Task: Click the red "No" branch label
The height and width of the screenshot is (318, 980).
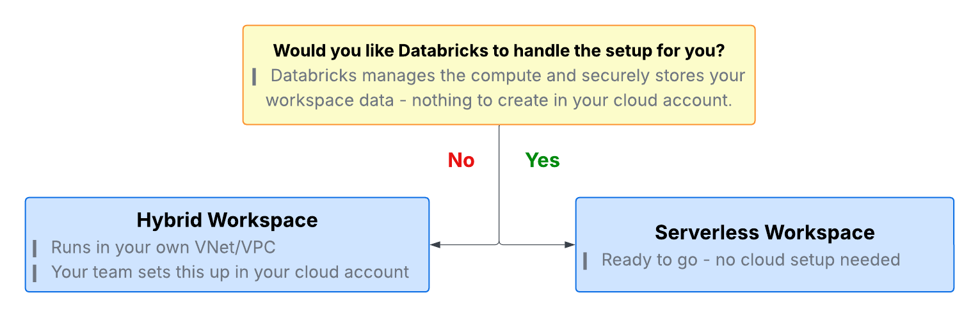Action: click(x=461, y=160)
